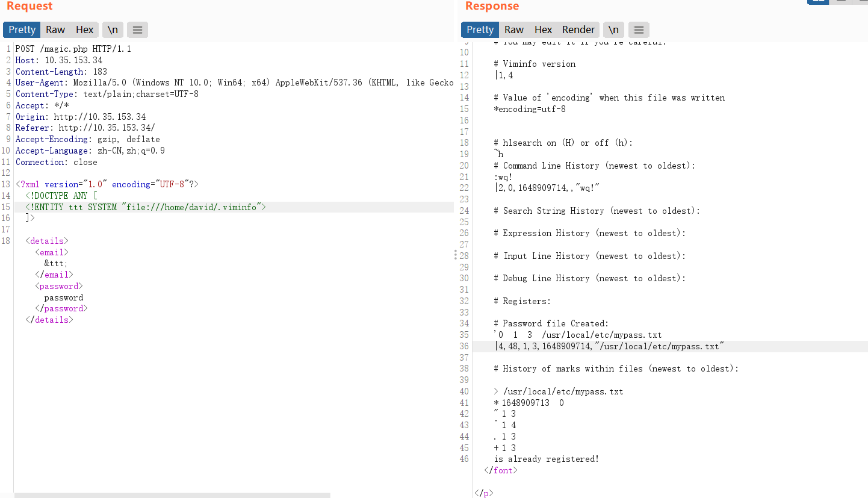
Task: Click '# Viminfo version' in Response
Action: [x=535, y=64]
